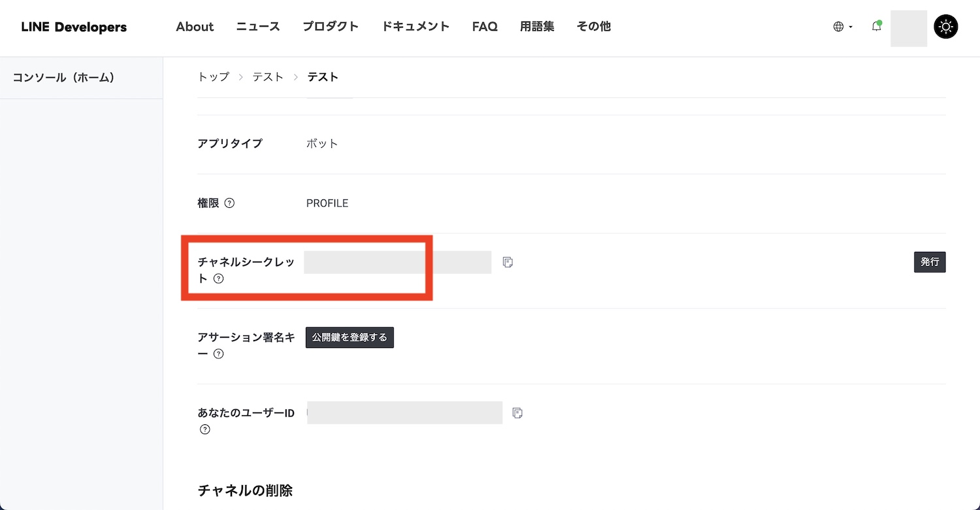
Task: Open help for アサーション署名キー field
Action: 219,354
